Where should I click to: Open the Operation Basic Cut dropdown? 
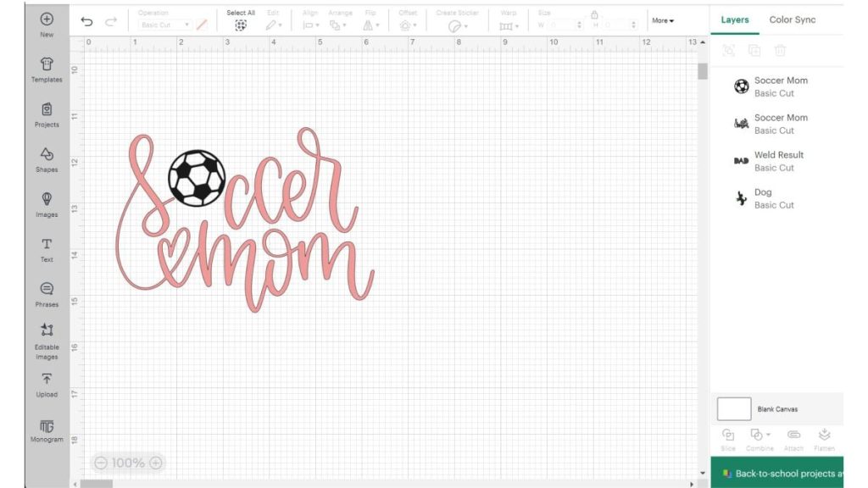click(x=164, y=25)
